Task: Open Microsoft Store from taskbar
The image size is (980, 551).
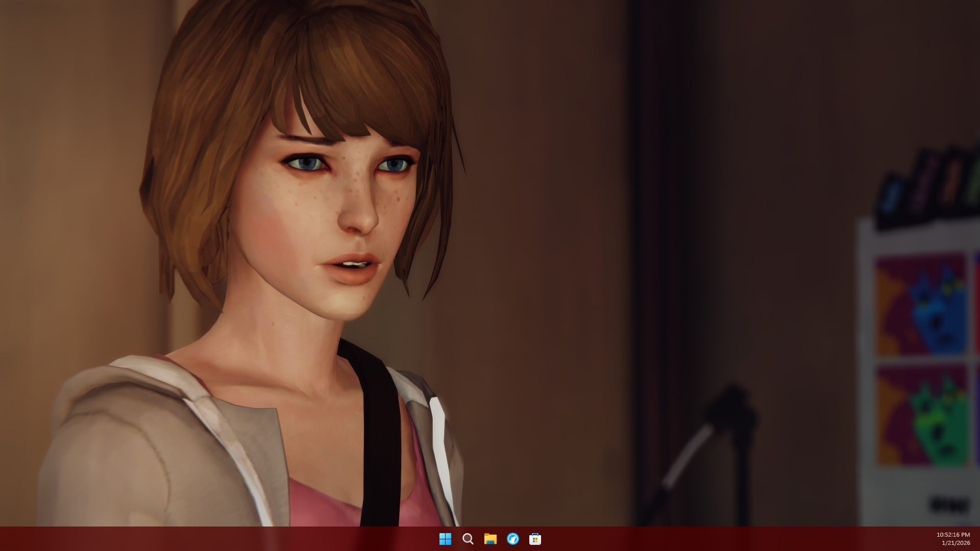Action: (535, 539)
